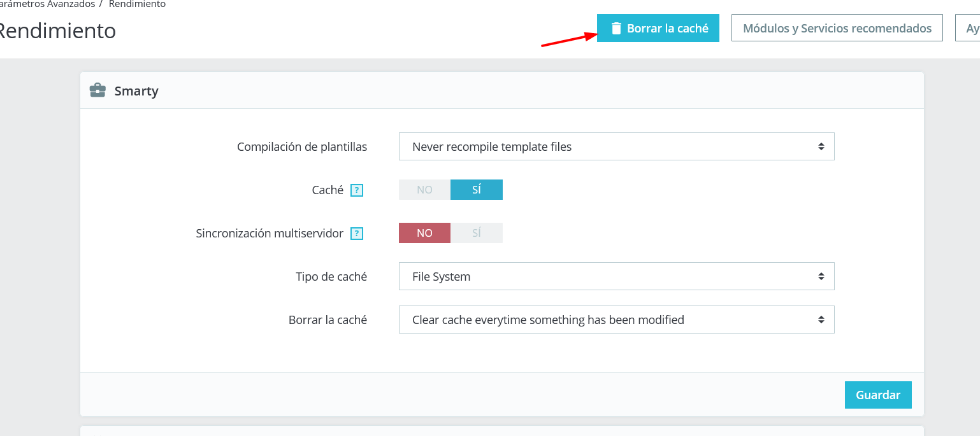
Task: Open the Tipo de caché dropdown
Action: click(x=616, y=276)
